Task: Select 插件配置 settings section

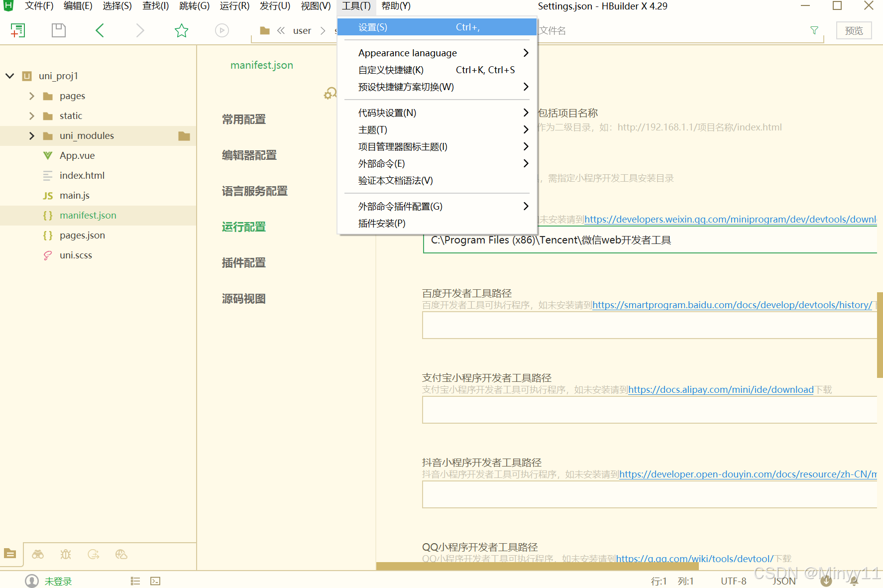Action: [244, 263]
